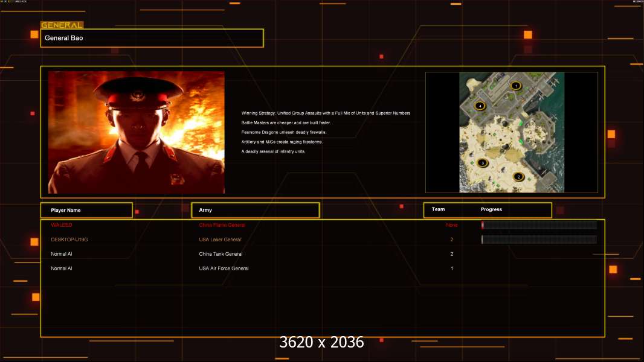The height and width of the screenshot is (362, 644).
Task: Click team value 2 for DESKTOP-U19G
Action: click(x=452, y=240)
